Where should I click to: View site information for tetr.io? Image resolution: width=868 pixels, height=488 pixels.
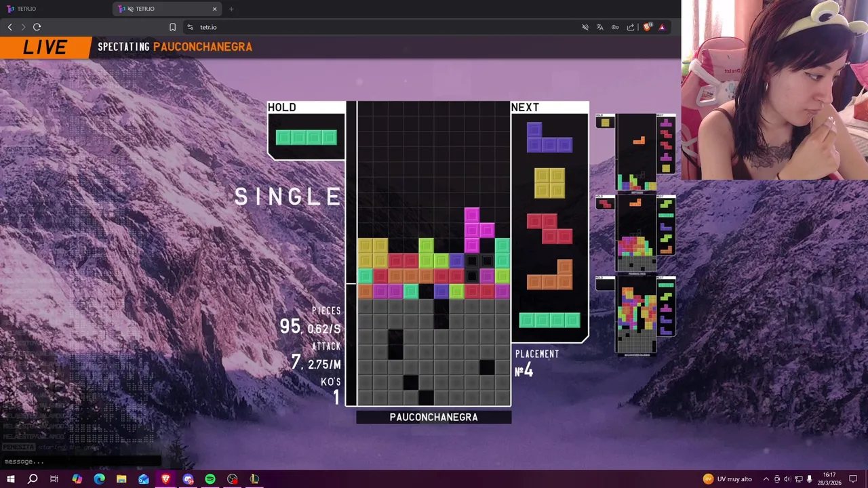point(191,27)
